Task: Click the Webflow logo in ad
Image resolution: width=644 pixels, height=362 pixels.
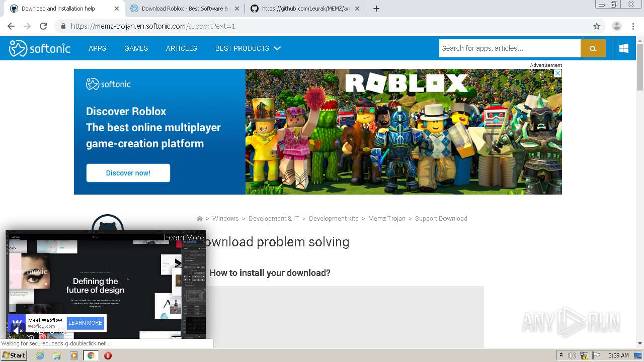Action: coord(17,323)
